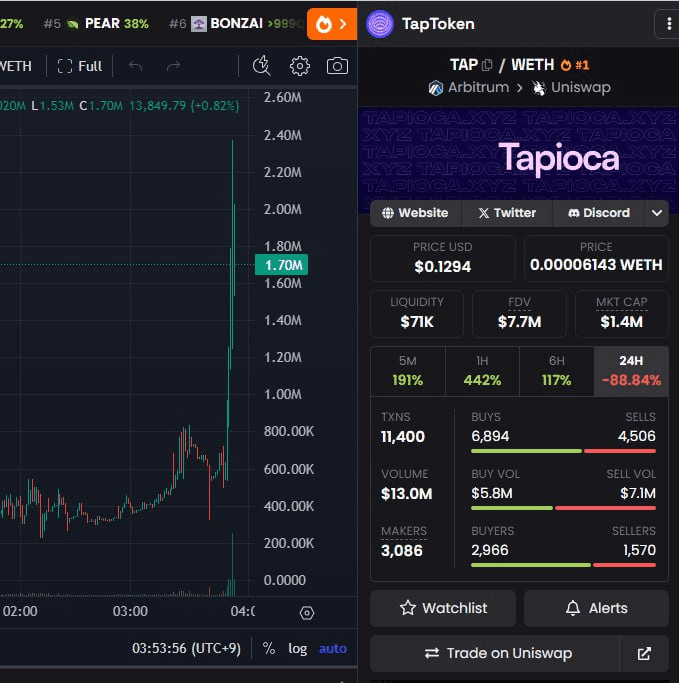Select the 6H timeframe tab
The image size is (679, 683).
tap(557, 371)
